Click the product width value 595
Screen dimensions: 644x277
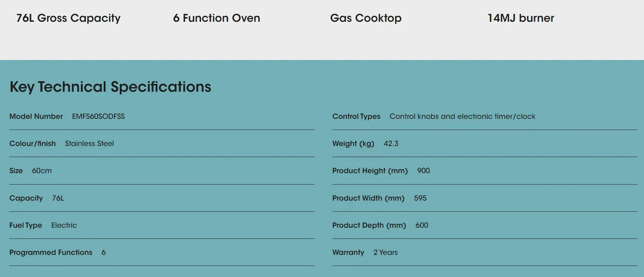[x=420, y=198]
